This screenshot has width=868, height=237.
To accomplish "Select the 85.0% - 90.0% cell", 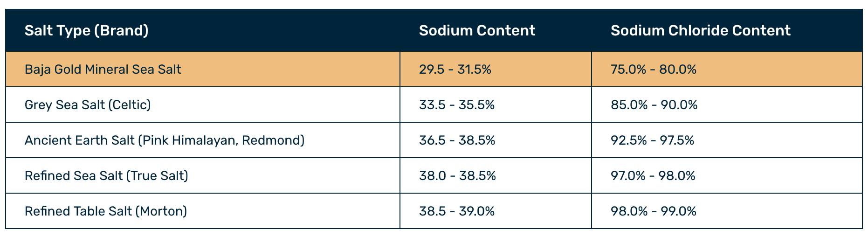I will click(x=654, y=105).
